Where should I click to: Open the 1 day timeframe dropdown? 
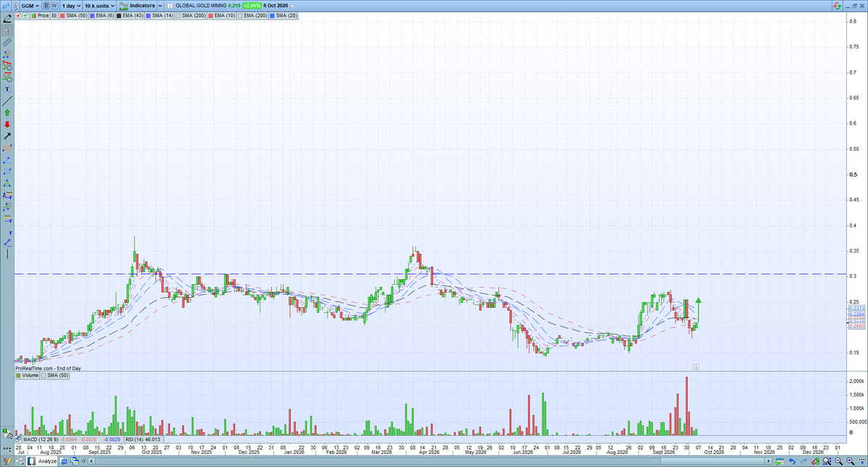tap(71, 5)
